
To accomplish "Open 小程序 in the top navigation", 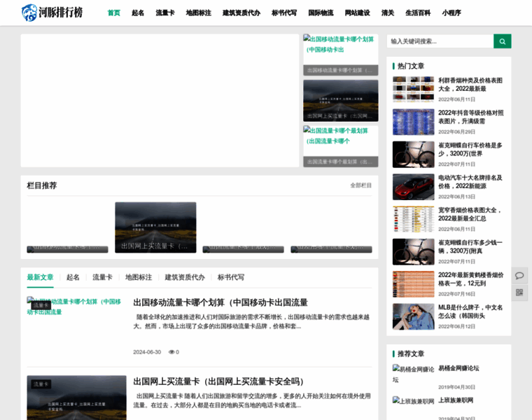I will coord(451,13).
